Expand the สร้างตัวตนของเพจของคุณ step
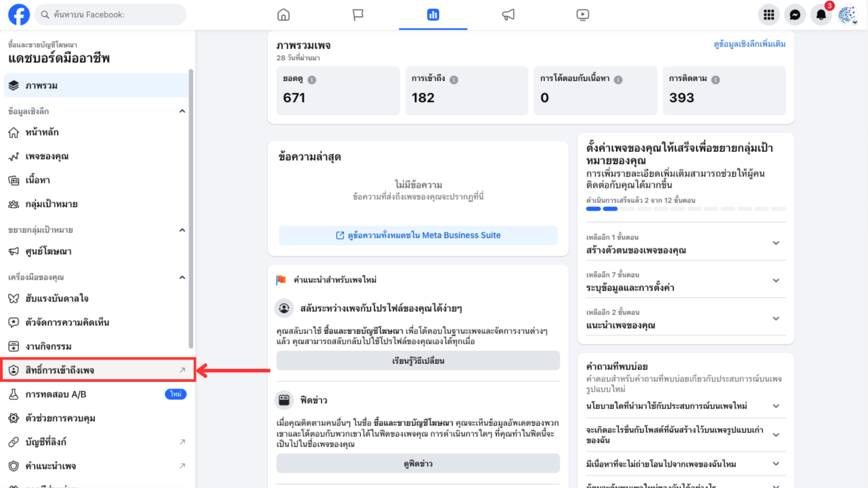Screen dimensions: 868x488 776,243
